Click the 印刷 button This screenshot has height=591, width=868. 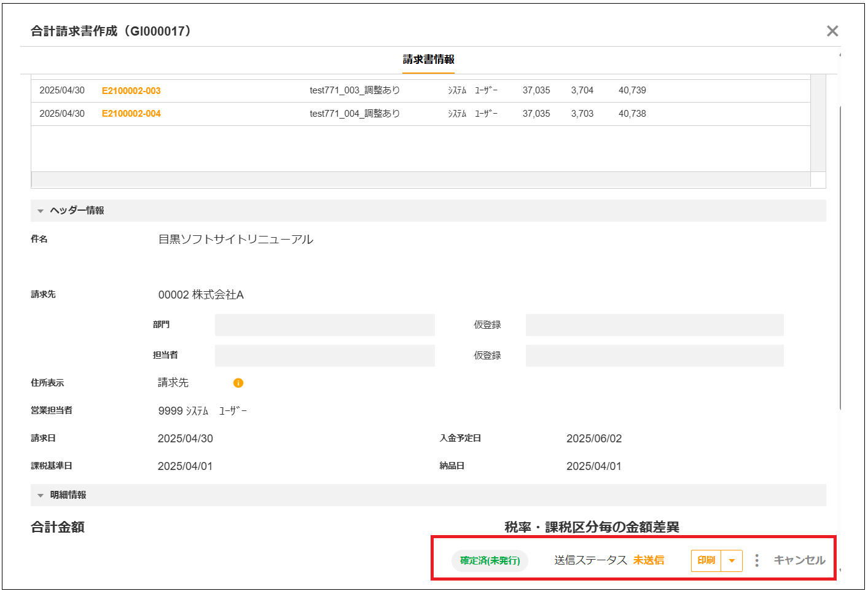pos(706,560)
